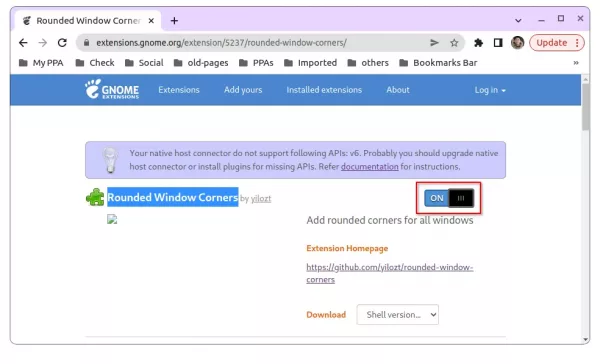The width and height of the screenshot is (600, 364).
Task: Open the PPAs bookmark folder
Action: [256, 63]
